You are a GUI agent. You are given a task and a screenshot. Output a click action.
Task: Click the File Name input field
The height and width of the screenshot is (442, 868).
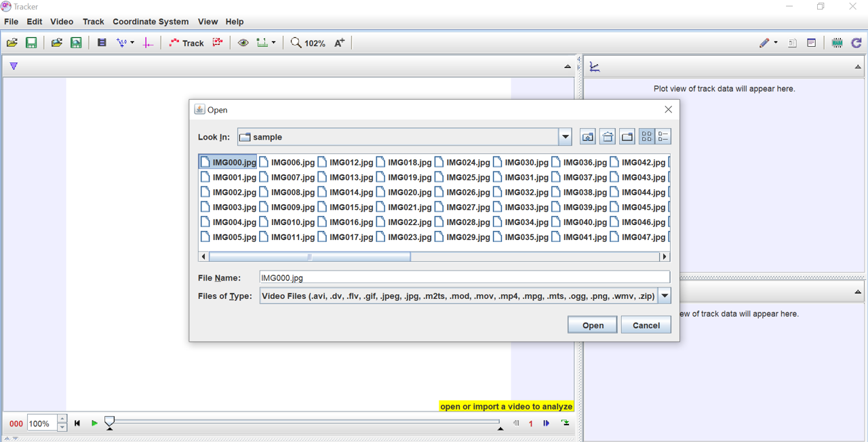coord(465,278)
